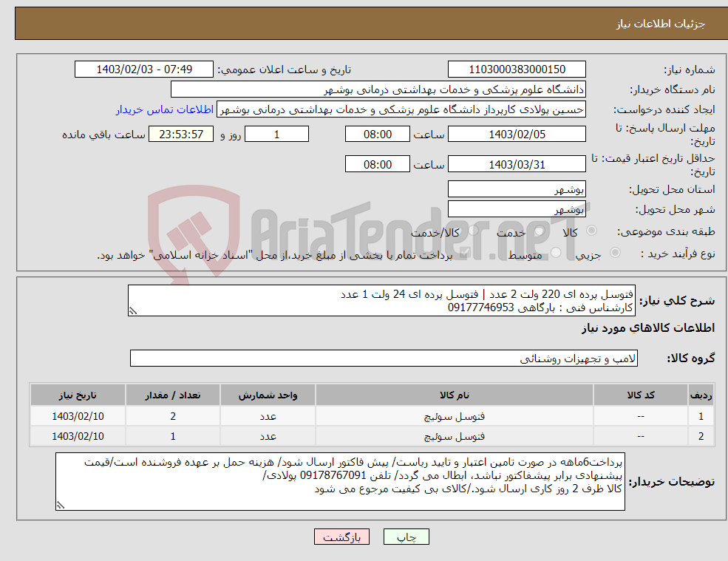
Task: Toggle the اسناد خزانه اسلامی payment checkbox
Action: (x=465, y=253)
